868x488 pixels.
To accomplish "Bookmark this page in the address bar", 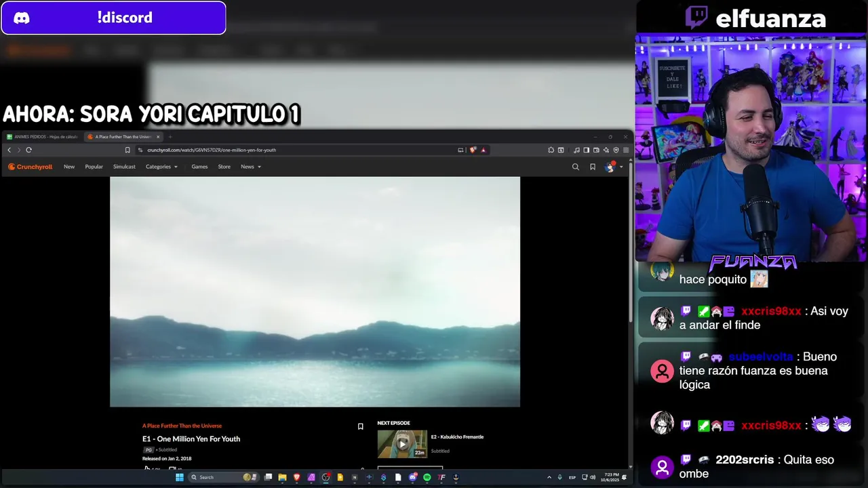I will pos(127,150).
